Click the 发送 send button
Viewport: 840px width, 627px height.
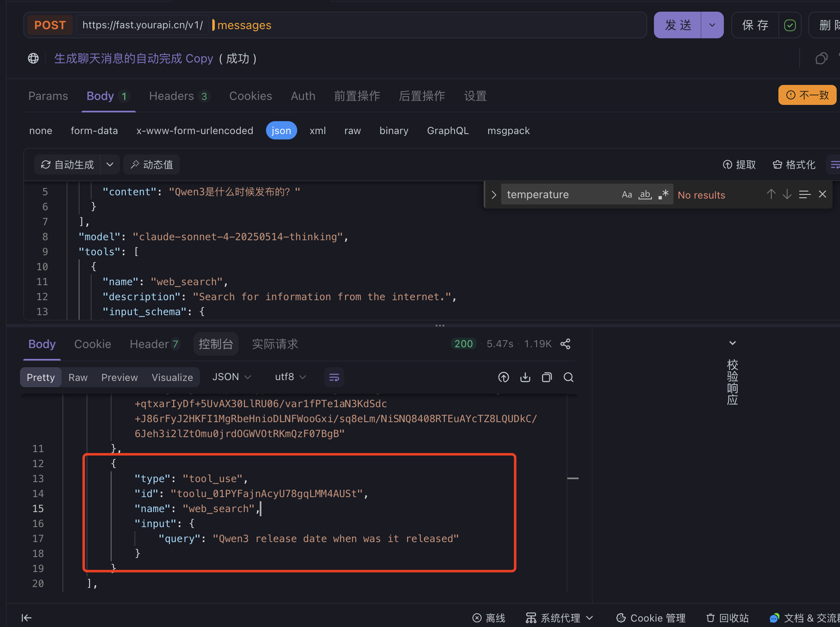click(x=678, y=25)
